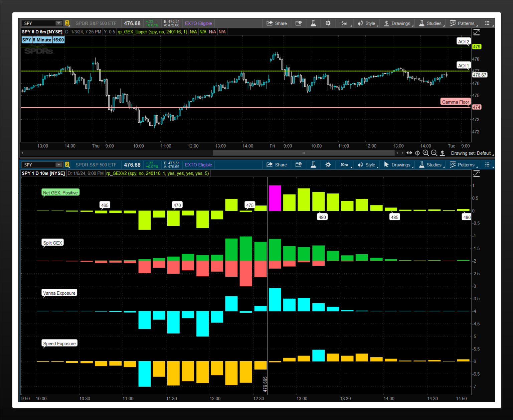Click the crosshair pan icon below upper chart
The width and height of the screenshot is (513, 420).
coord(417,153)
